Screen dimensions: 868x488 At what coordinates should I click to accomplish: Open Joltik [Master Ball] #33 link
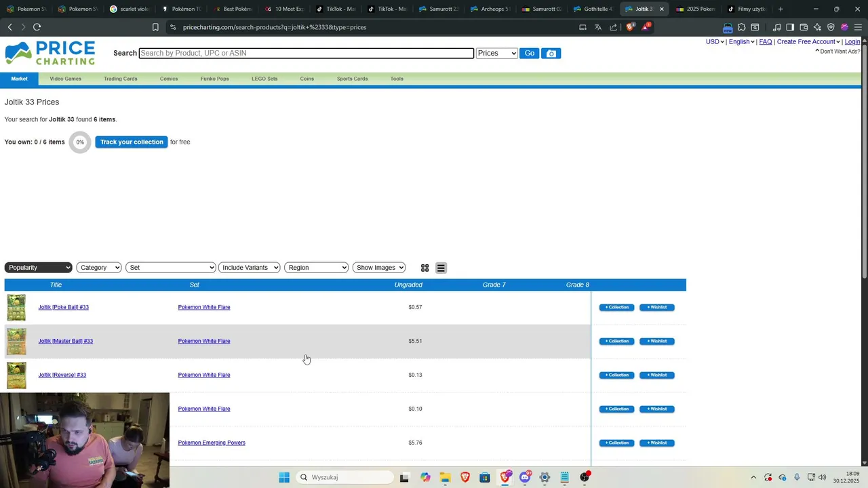(66, 342)
